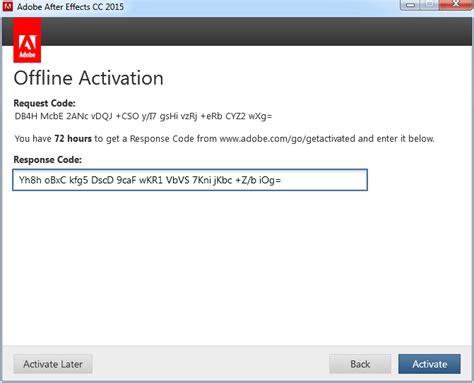
Task: Click the www.adobe.com/go/getactivated address text
Action: pos(287,139)
